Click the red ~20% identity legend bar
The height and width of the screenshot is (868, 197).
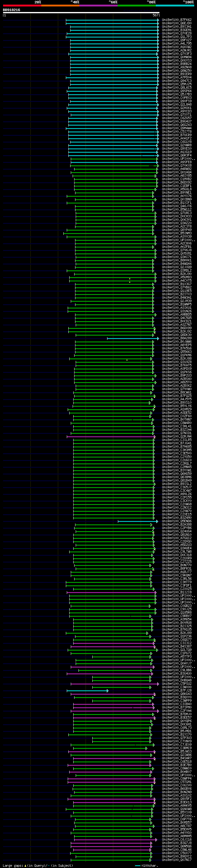point(22,6)
